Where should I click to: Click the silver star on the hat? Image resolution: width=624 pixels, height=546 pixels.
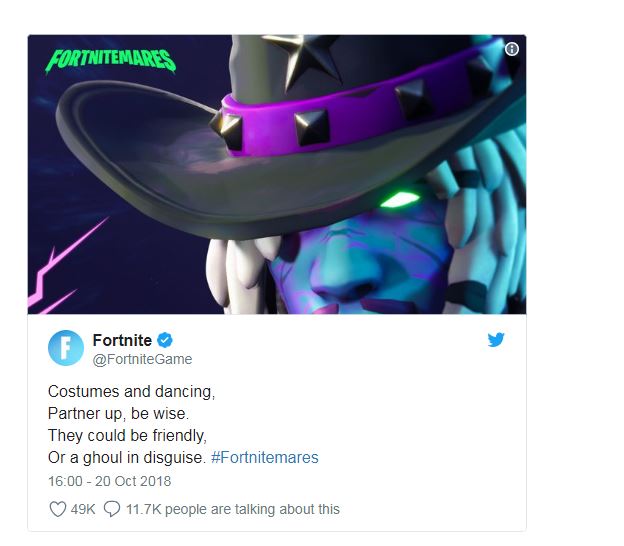click(302, 58)
